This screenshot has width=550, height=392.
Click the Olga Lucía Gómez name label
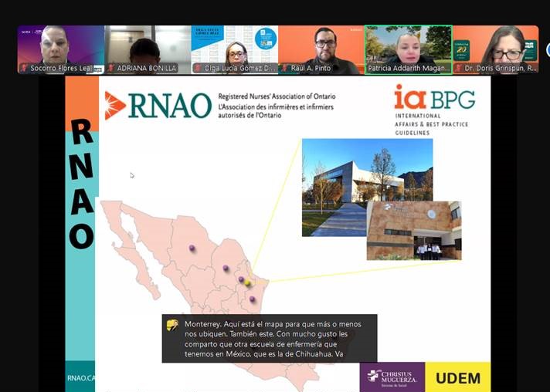[x=239, y=69]
